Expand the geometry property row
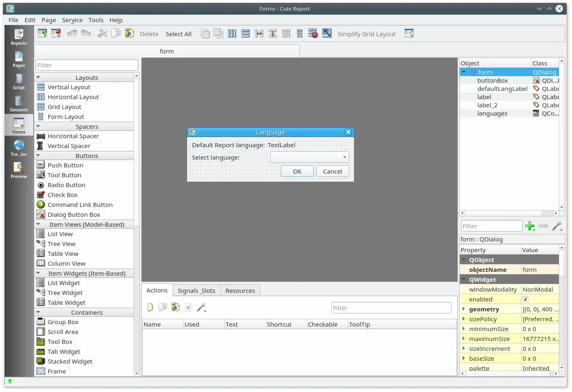The image size is (572, 392). (x=464, y=309)
